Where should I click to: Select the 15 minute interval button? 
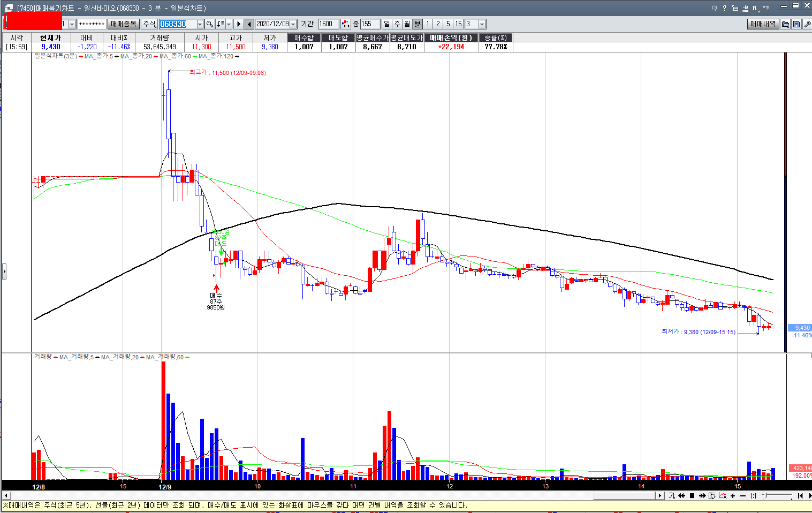click(x=459, y=24)
